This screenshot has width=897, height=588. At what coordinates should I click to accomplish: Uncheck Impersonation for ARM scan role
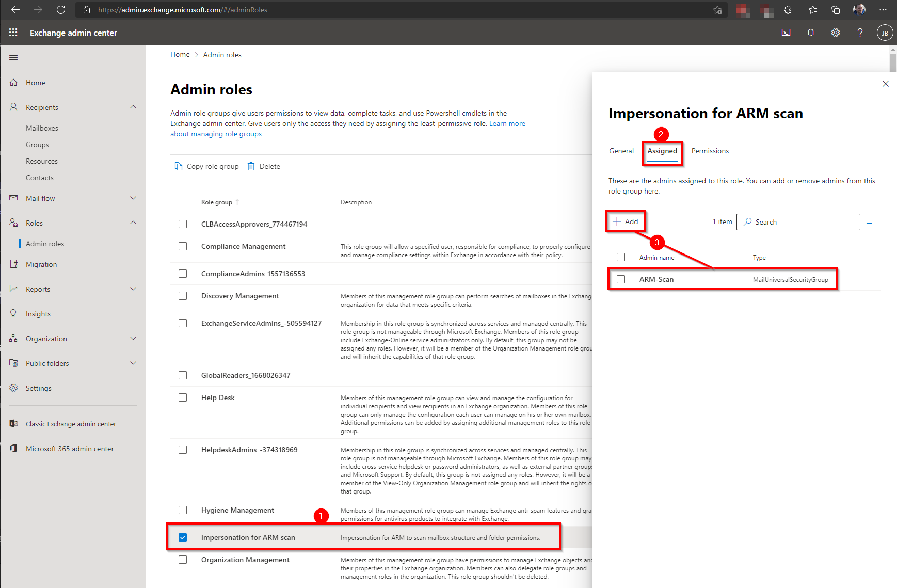click(183, 537)
